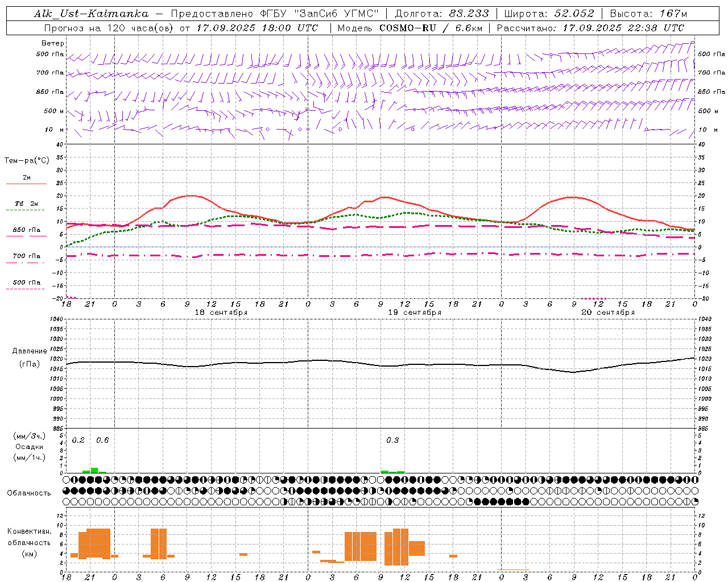Click the Ветер wind panel label
Screen dimensions: 728x582
[x=53, y=43]
